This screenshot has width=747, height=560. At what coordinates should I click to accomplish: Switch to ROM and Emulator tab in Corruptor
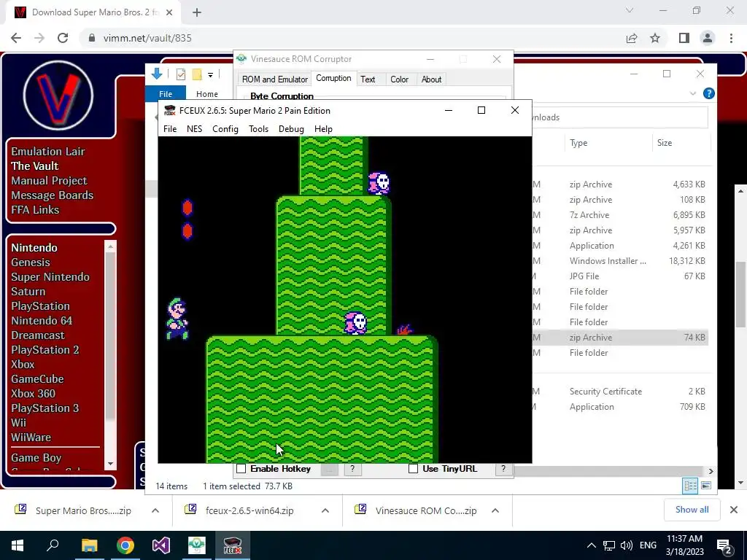point(275,79)
